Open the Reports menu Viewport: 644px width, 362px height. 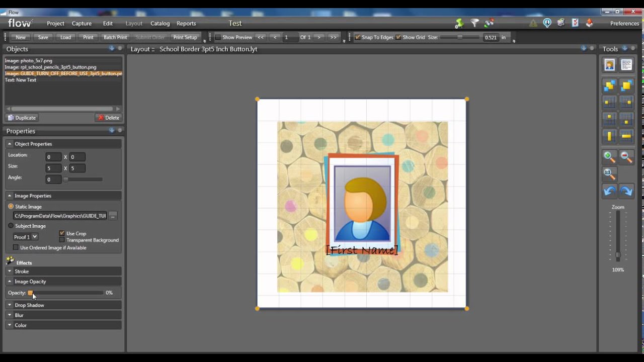pos(186,23)
